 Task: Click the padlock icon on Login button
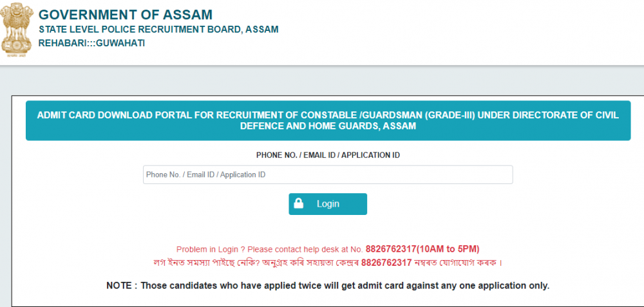click(x=299, y=204)
